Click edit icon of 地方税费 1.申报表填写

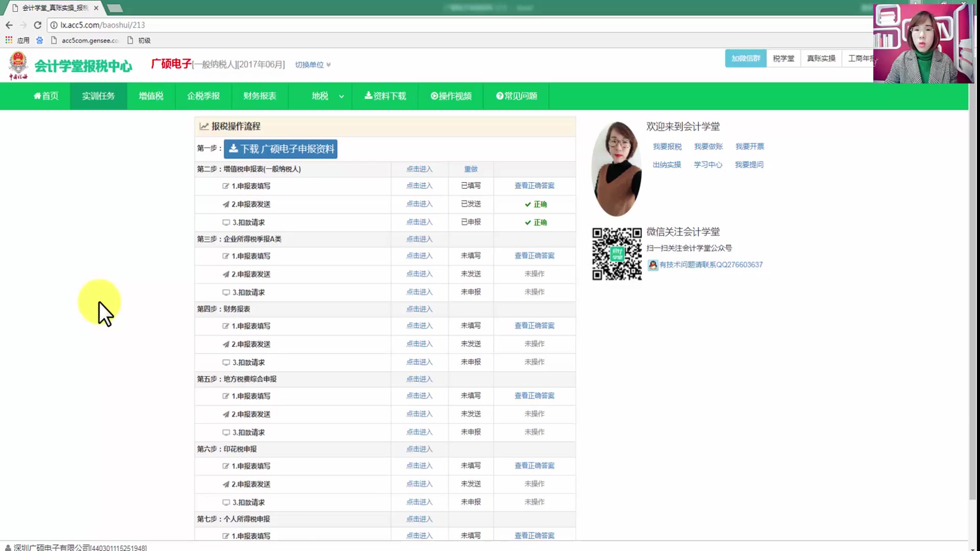point(226,396)
